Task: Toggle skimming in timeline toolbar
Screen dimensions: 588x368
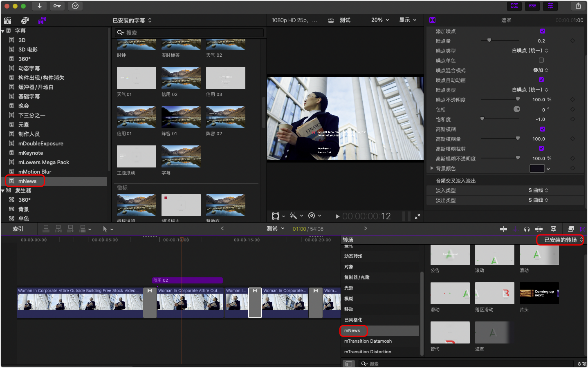Action: pos(503,229)
